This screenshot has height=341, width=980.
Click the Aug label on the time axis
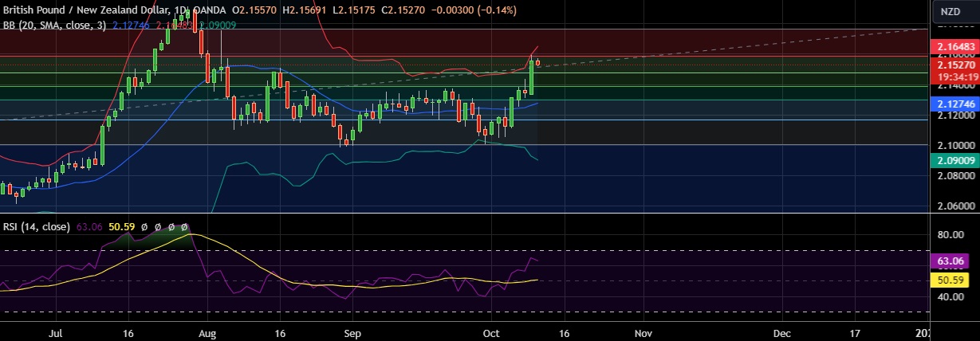(207, 332)
